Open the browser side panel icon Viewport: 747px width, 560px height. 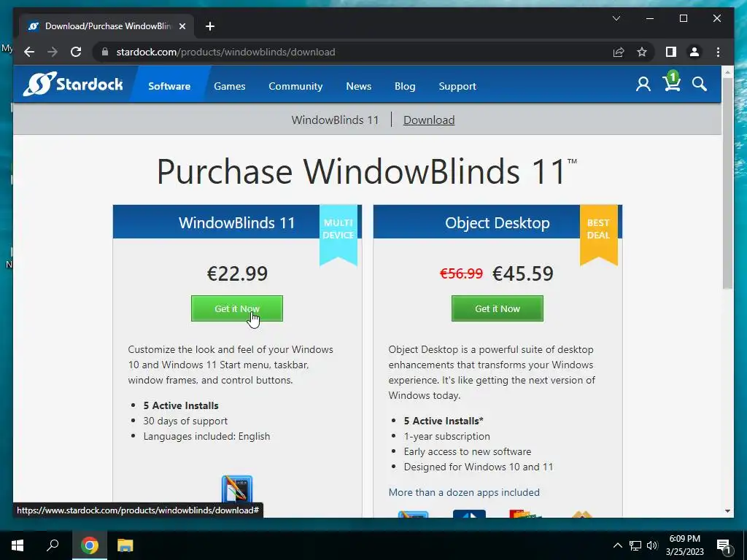tap(671, 52)
